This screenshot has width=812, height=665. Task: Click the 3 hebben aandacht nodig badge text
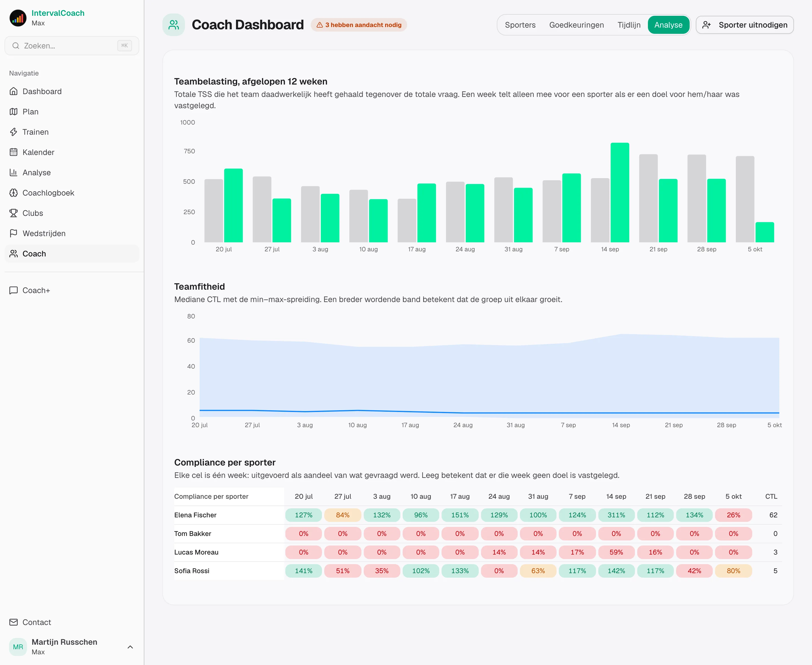[x=363, y=25]
